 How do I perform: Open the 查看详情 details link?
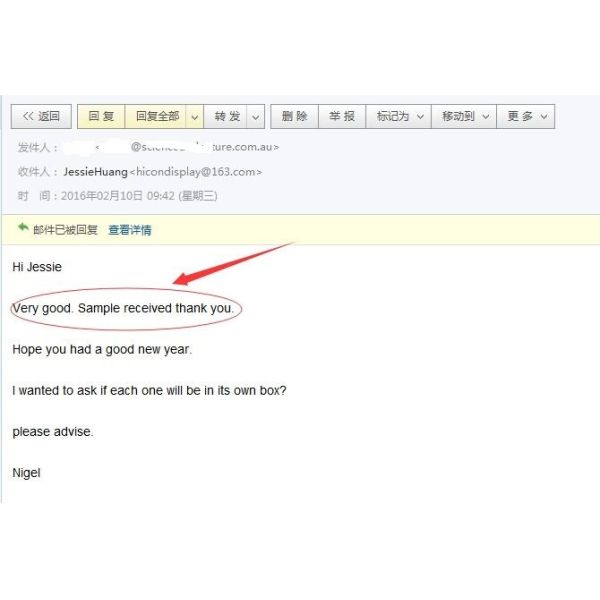pos(130,230)
